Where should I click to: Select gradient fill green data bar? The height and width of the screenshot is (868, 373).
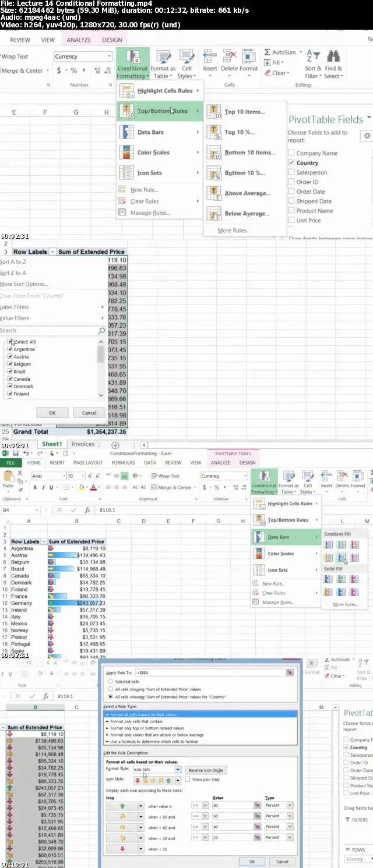pyautogui.click(x=342, y=545)
